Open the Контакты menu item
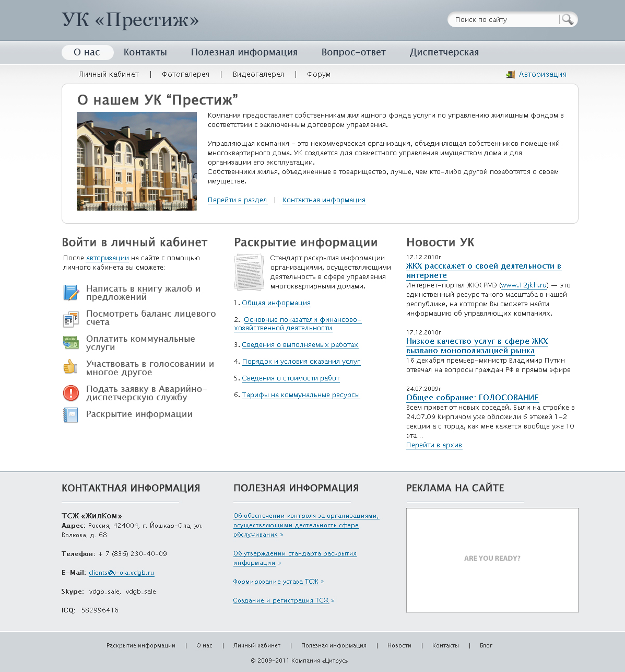 [145, 52]
